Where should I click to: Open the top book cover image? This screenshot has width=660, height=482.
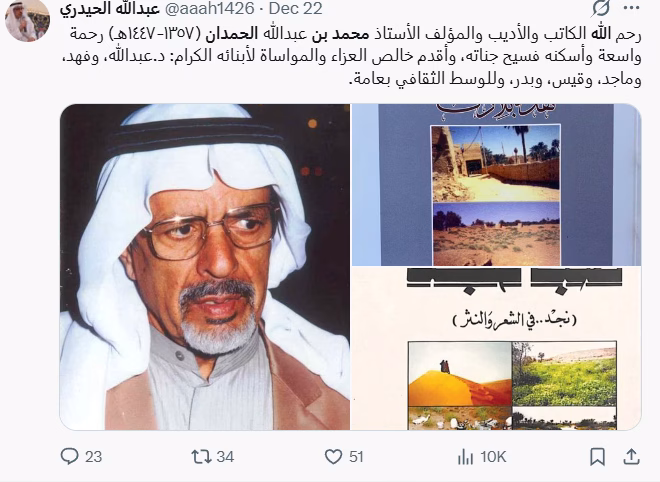pos(496,185)
